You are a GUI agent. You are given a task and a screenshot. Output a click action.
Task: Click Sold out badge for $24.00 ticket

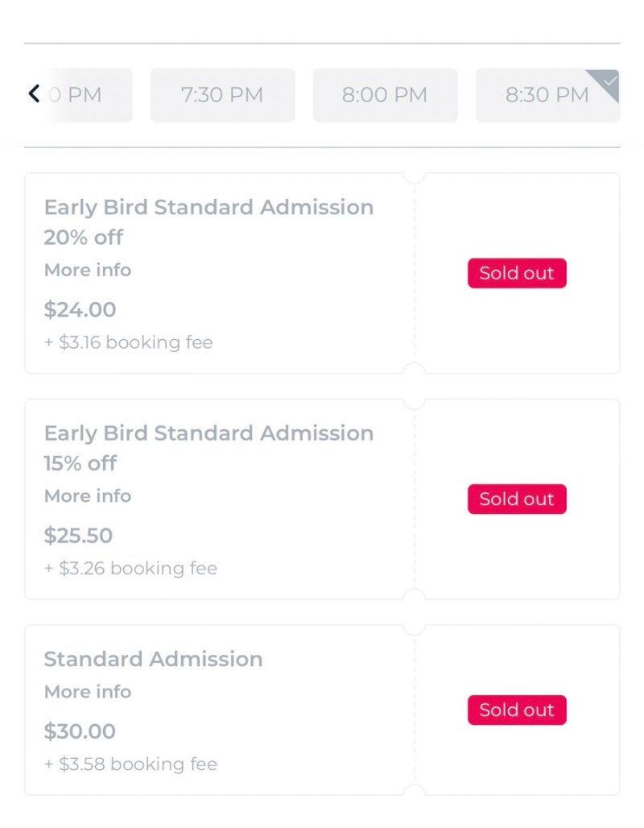517,273
